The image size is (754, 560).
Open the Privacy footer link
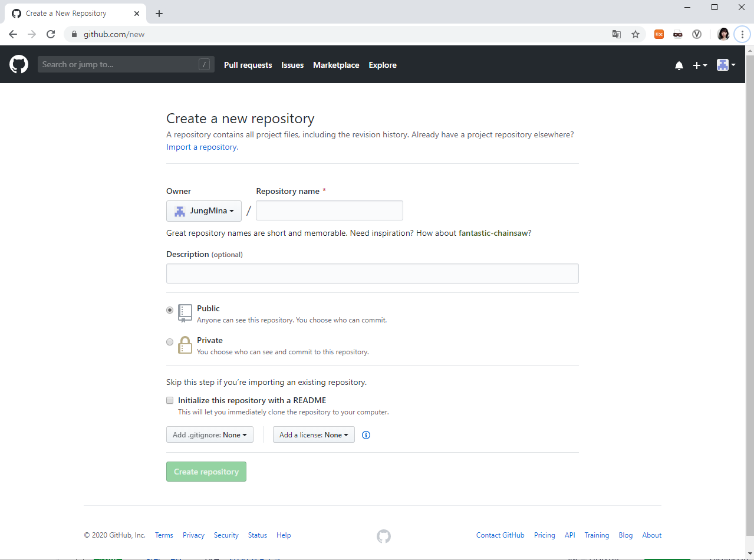coord(193,535)
